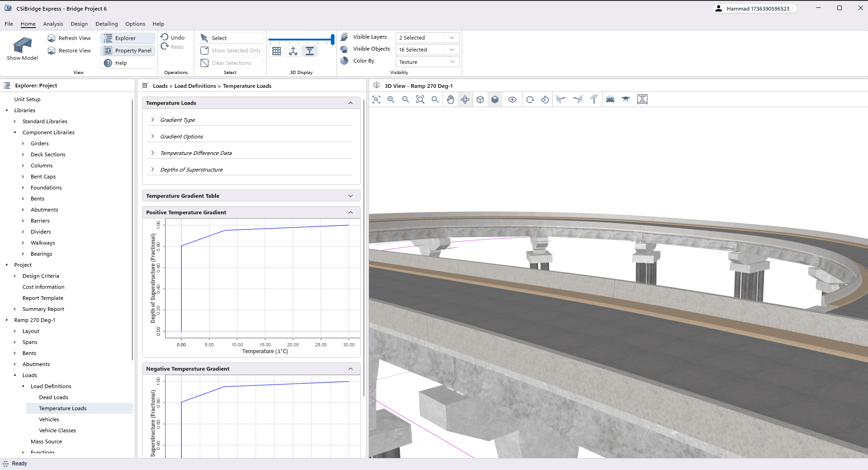Click the eye visibility icon in 3D toolbar
This screenshot has height=470, width=868.
pyautogui.click(x=512, y=100)
